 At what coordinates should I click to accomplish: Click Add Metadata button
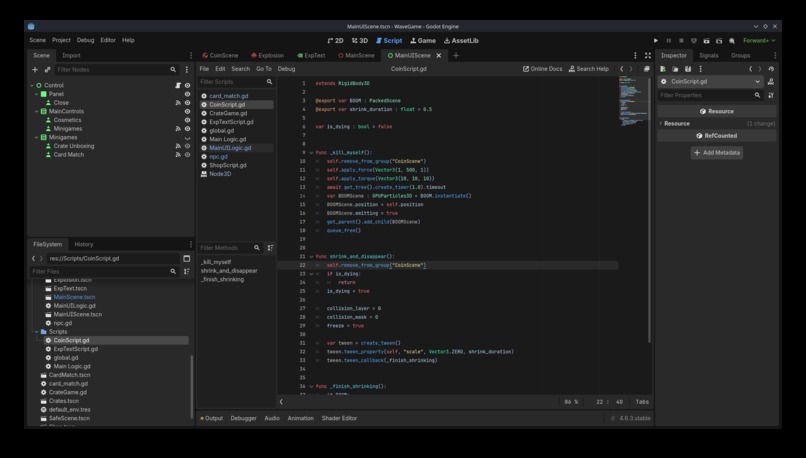tap(717, 153)
